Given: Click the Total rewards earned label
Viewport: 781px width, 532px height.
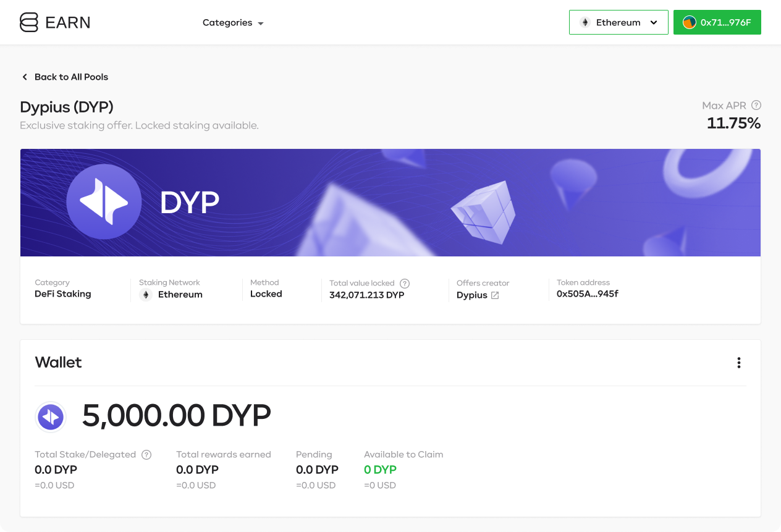Looking at the screenshot, I should (x=224, y=455).
